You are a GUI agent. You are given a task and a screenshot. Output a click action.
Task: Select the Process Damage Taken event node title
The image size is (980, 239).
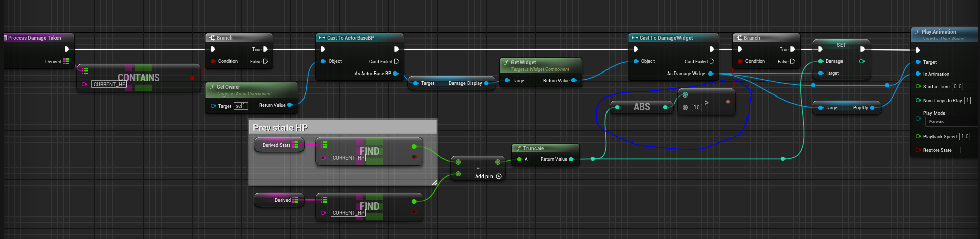pos(34,38)
